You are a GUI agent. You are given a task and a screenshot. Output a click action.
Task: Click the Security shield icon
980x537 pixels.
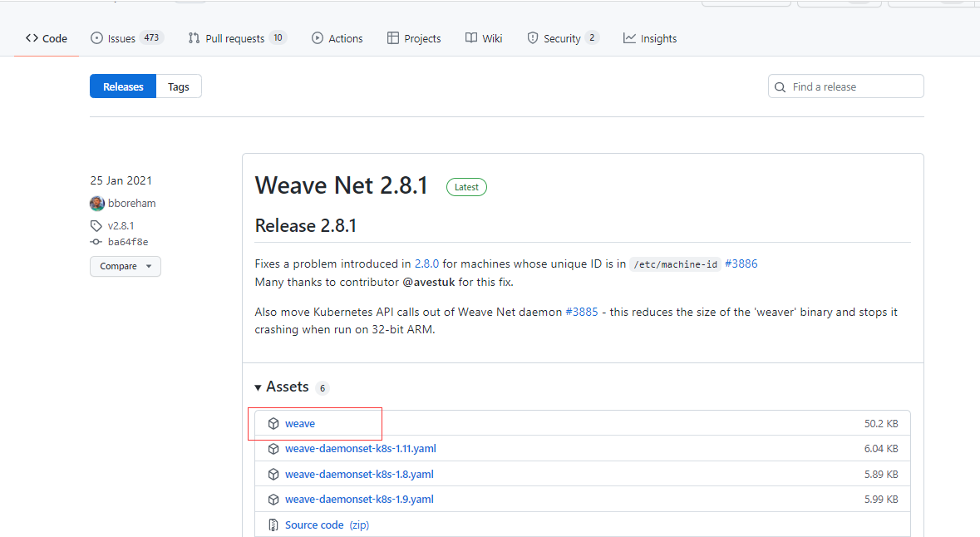[533, 38]
